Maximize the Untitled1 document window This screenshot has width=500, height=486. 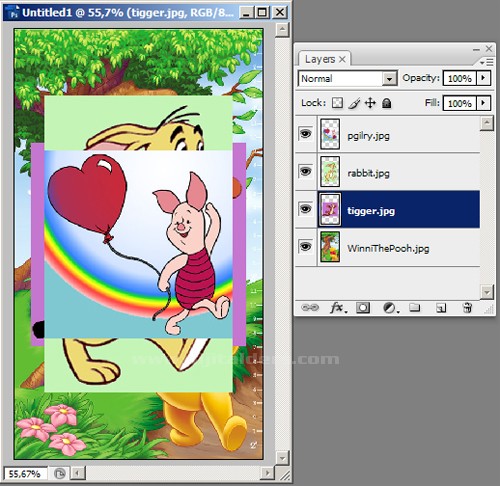pos(262,13)
